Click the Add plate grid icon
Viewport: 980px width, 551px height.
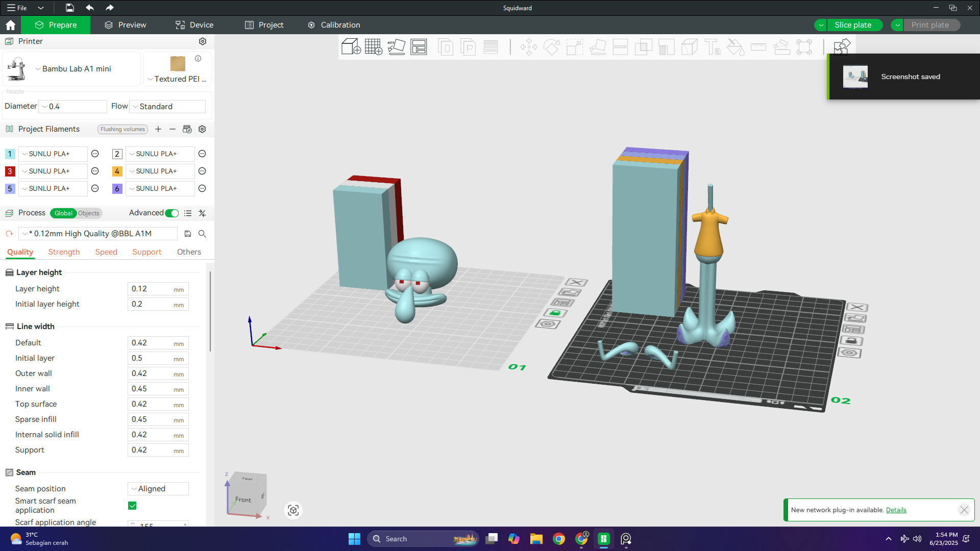pos(374,47)
